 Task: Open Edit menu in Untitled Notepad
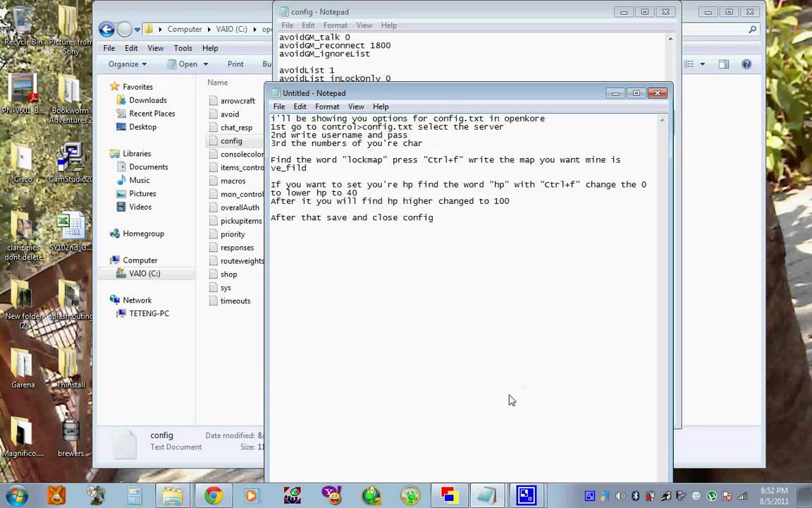pos(300,107)
